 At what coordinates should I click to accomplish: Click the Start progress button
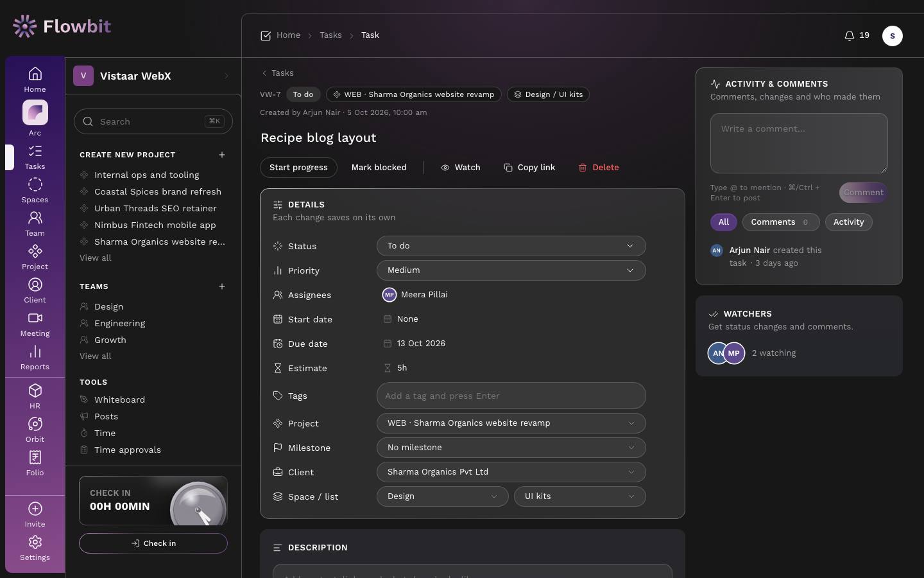tap(298, 168)
